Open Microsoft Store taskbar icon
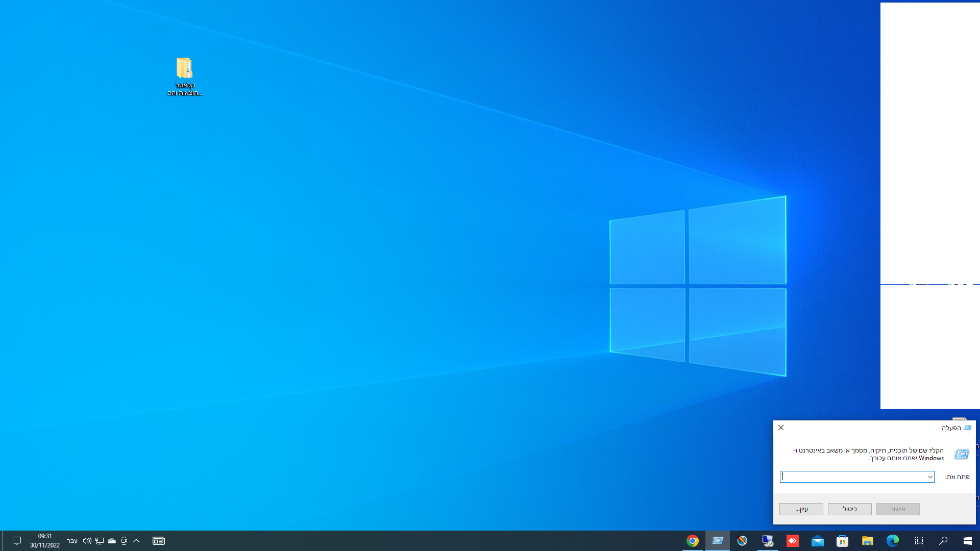This screenshot has width=980, height=551. (842, 541)
